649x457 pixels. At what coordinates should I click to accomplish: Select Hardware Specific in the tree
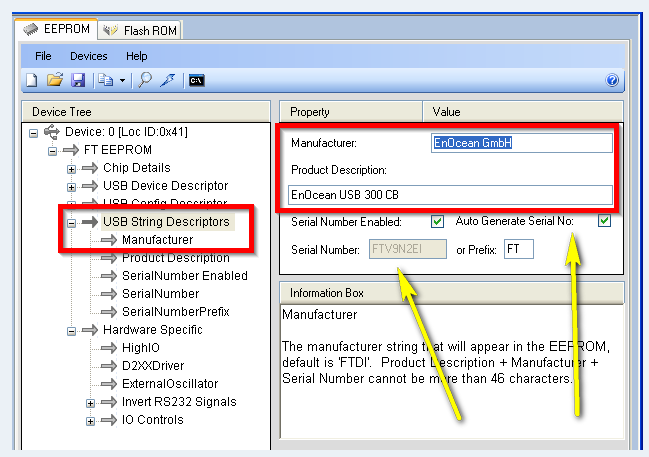[x=153, y=330]
